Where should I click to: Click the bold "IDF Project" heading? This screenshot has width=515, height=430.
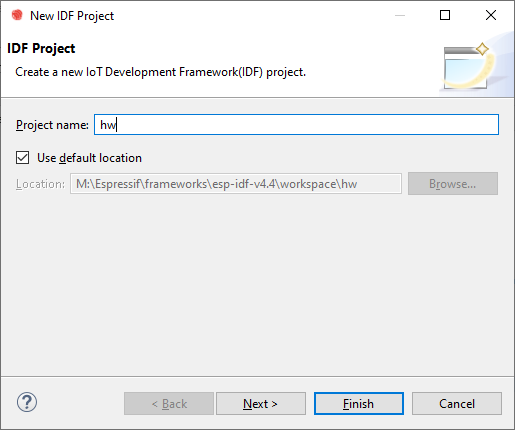[41, 49]
